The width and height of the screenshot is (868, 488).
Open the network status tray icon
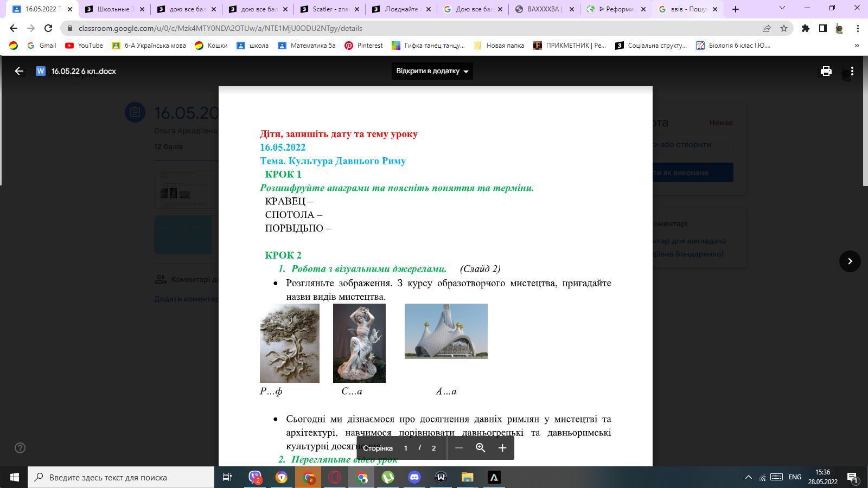pyautogui.click(x=762, y=478)
